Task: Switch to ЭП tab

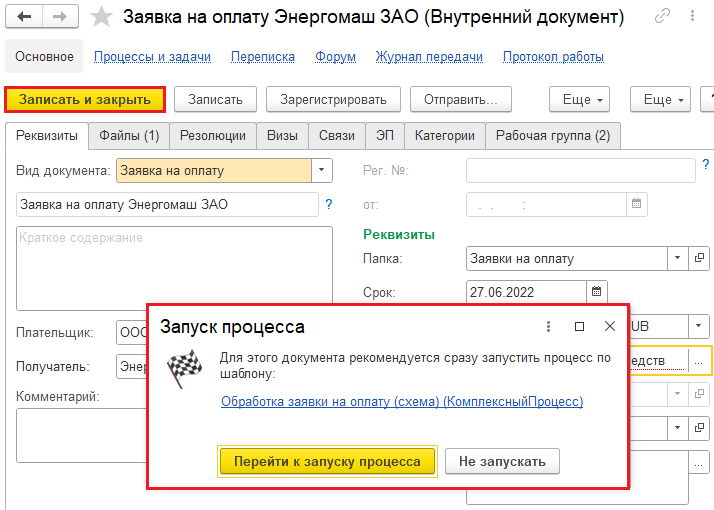Action: pyautogui.click(x=385, y=136)
